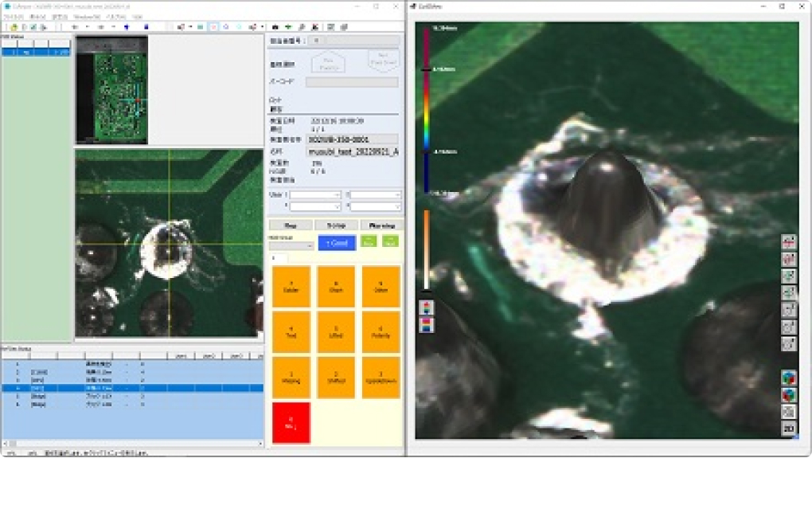Click the rainbow color map icon below the color scale
The height and width of the screenshot is (513, 812).
tap(427, 325)
